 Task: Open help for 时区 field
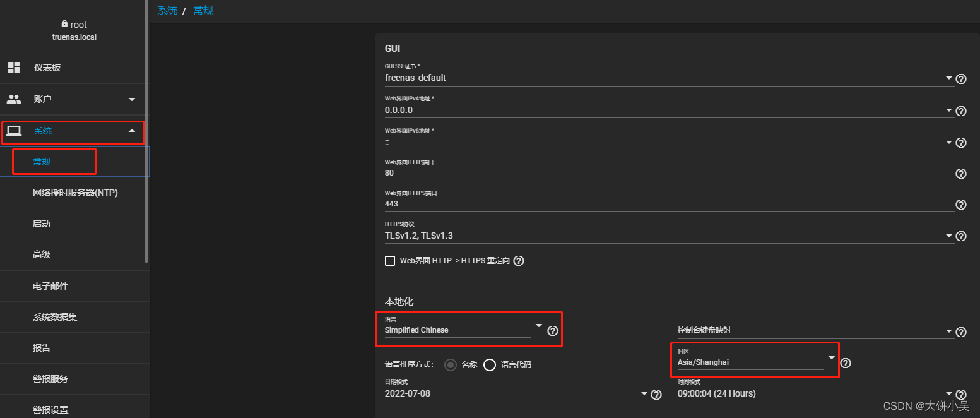(x=846, y=363)
